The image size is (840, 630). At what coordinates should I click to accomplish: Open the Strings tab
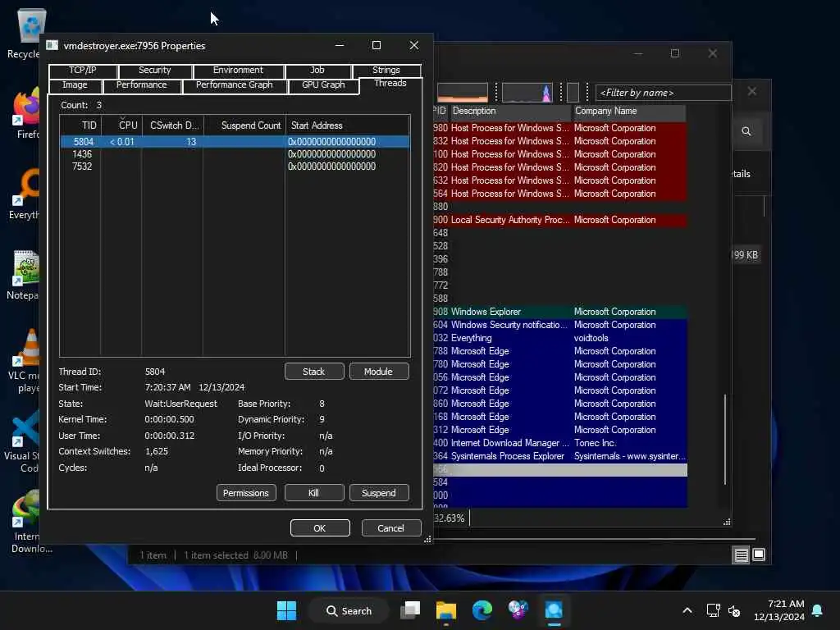(x=386, y=71)
